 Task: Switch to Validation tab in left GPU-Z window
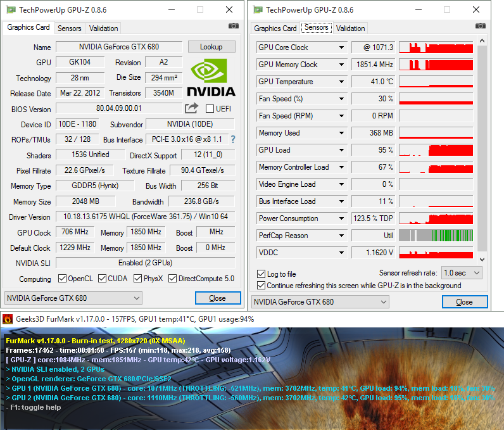pos(103,28)
